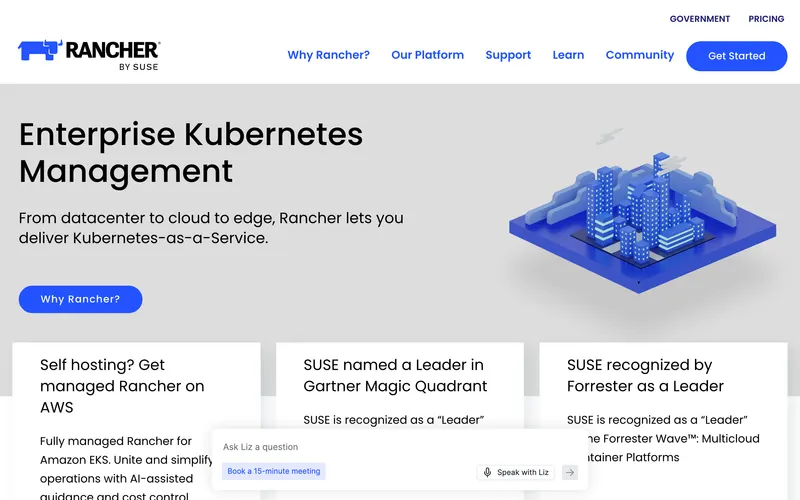800x500 pixels.
Task: Click the Rancher by SUSE logo
Action: pos(89,55)
